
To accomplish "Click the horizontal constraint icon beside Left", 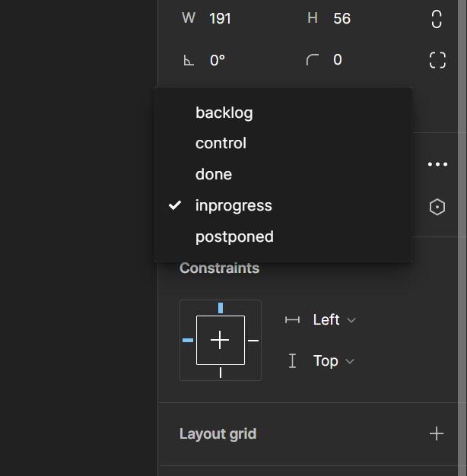I will (x=292, y=319).
